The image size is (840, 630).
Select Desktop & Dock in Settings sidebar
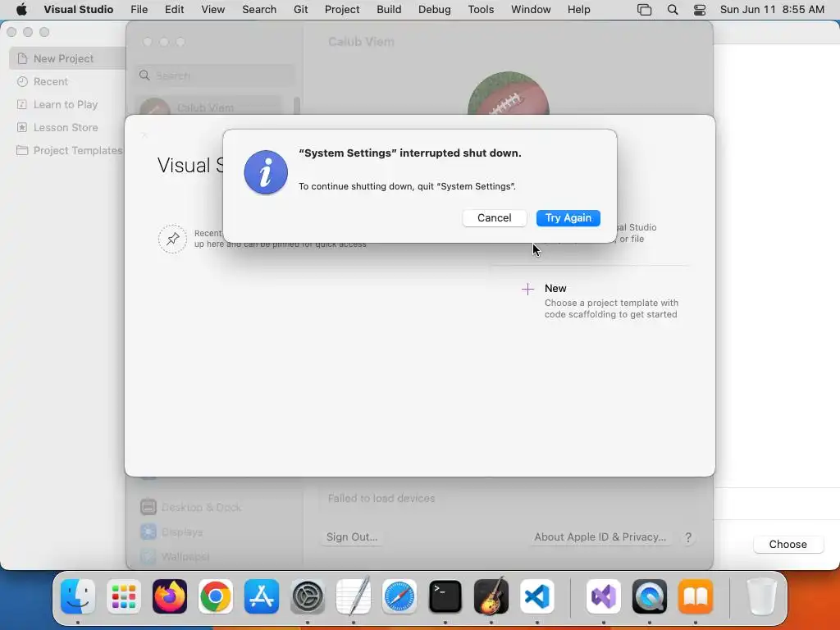(191, 507)
